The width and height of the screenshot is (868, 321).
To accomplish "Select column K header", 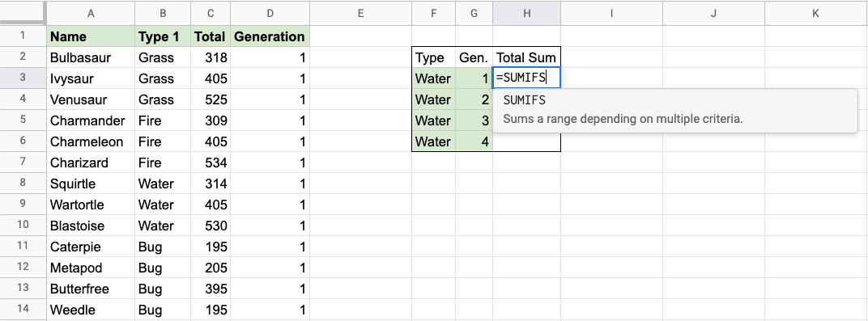I will [x=815, y=13].
